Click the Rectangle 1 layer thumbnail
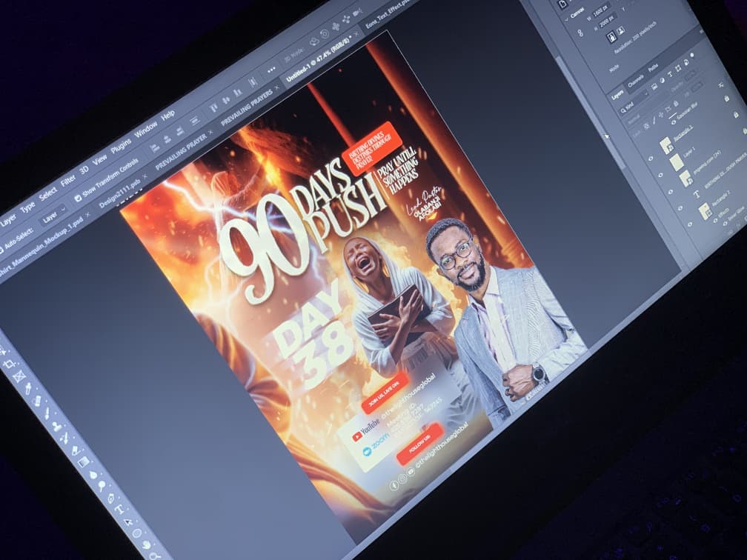This screenshot has height=560, width=747. tap(666, 145)
